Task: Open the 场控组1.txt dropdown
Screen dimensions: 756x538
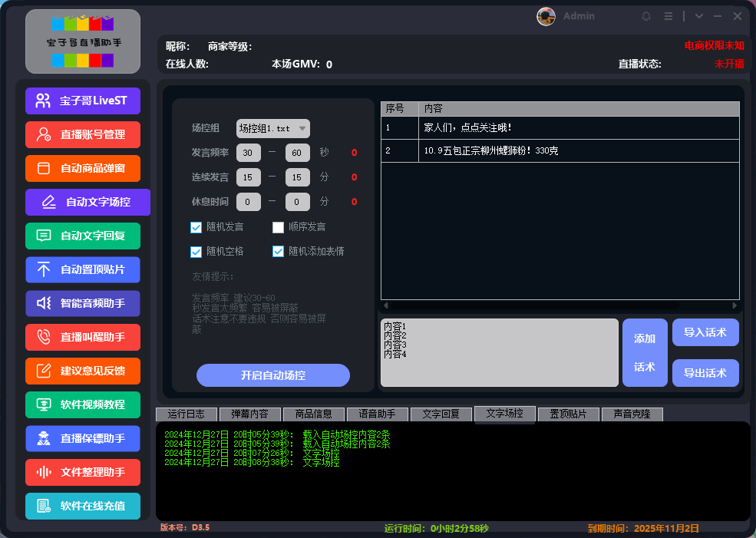Action: pos(275,128)
